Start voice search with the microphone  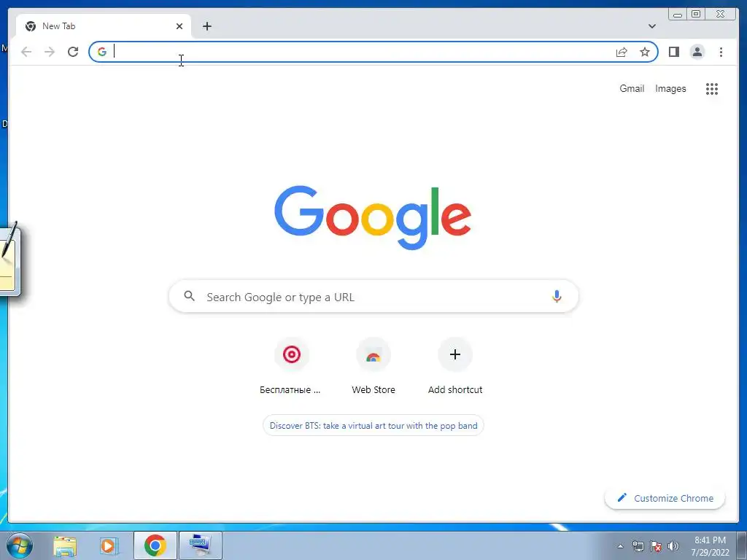pos(557,296)
